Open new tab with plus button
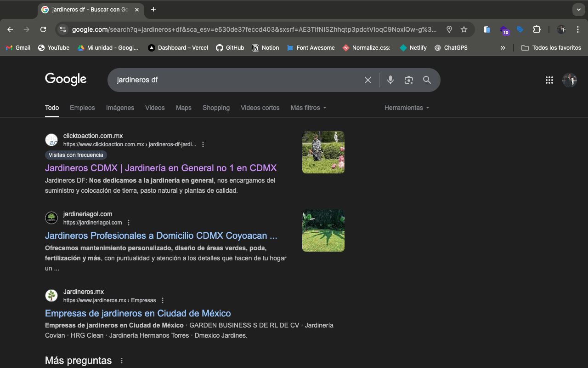 click(x=153, y=9)
